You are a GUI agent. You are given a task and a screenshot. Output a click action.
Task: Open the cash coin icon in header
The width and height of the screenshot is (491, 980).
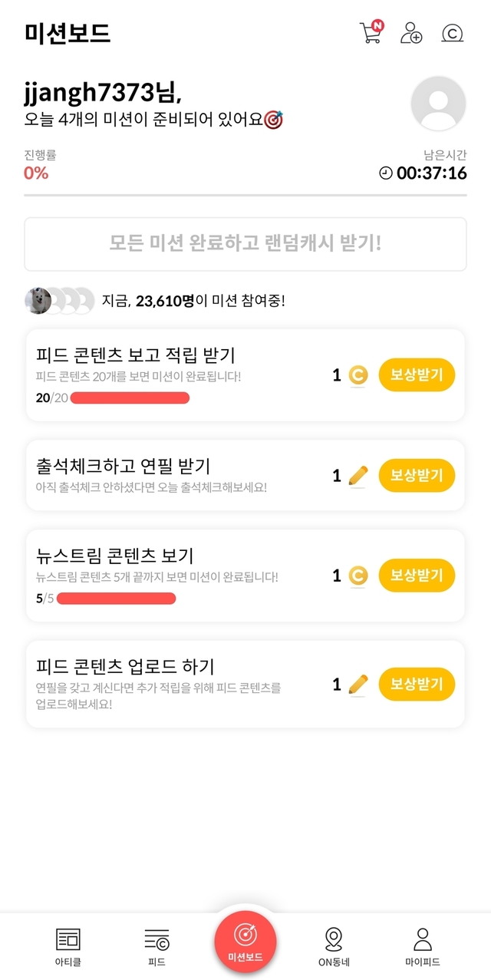(453, 33)
